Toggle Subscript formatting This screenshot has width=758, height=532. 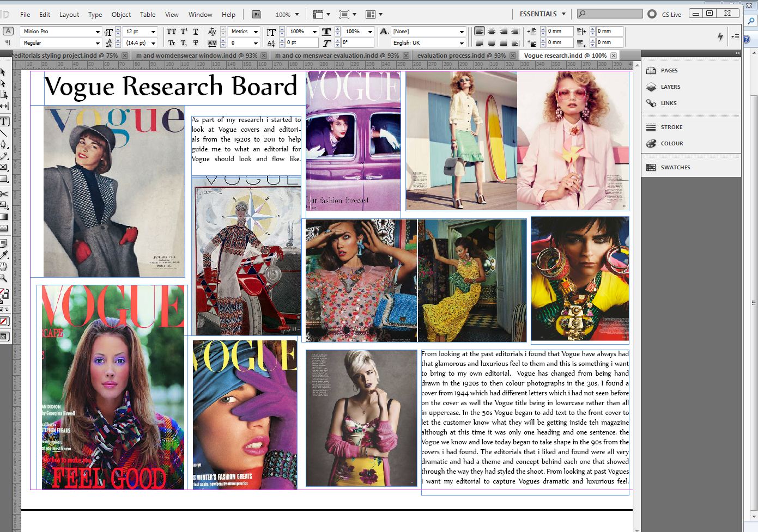(x=184, y=43)
